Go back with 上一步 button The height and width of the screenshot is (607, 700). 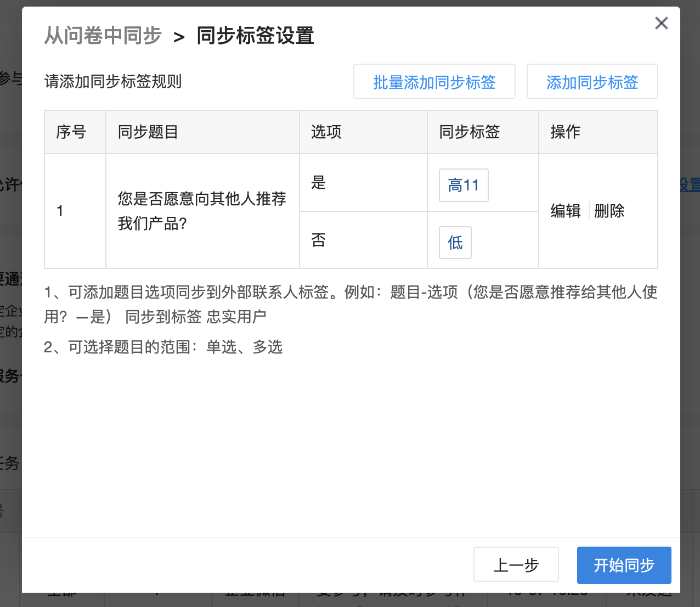516,565
